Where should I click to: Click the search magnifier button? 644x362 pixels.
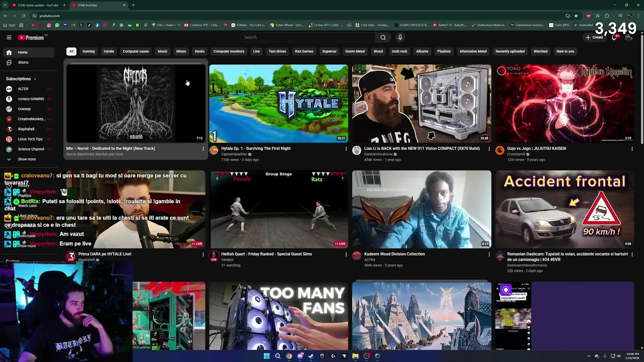(383, 37)
